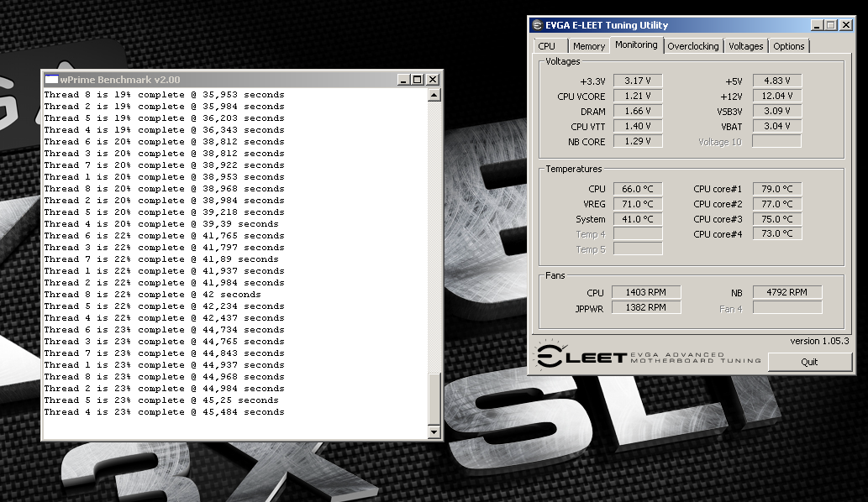Switch to the Memory tab
Viewport: 868px width, 502px height.
(x=588, y=46)
